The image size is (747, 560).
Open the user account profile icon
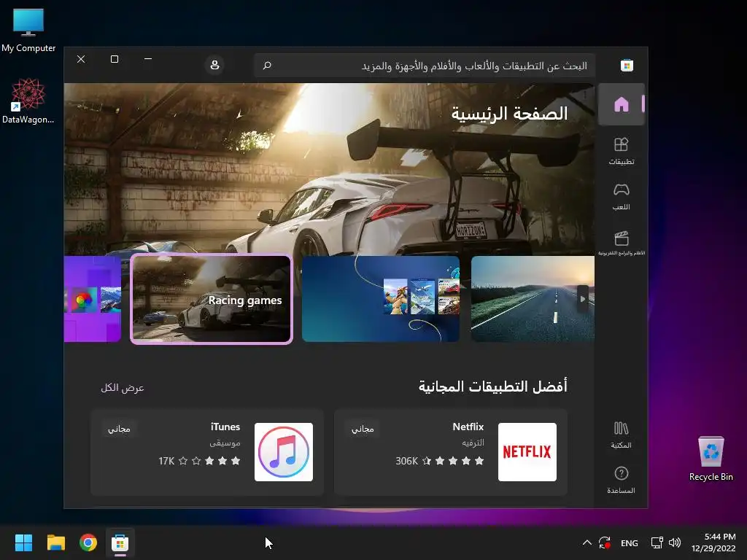click(x=215, y=65)
